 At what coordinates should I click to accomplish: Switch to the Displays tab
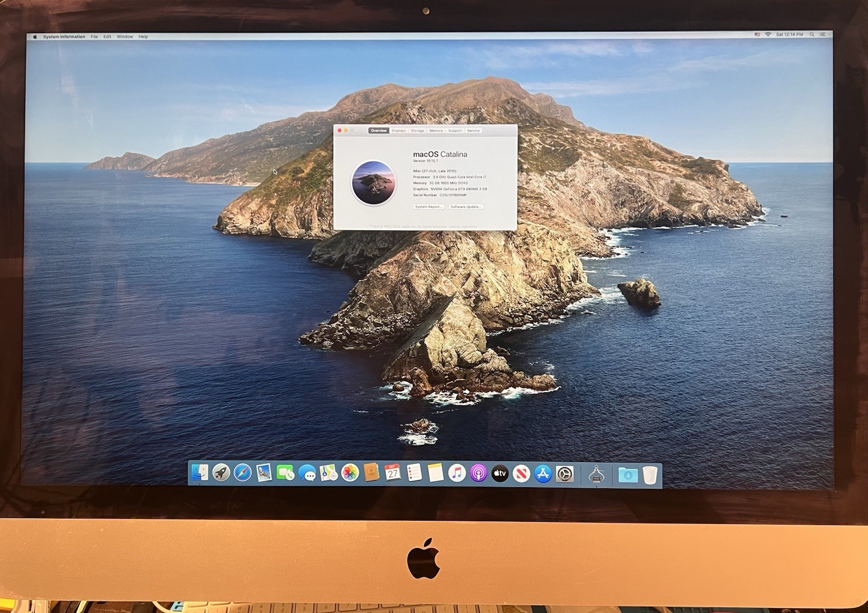(399, 131)
